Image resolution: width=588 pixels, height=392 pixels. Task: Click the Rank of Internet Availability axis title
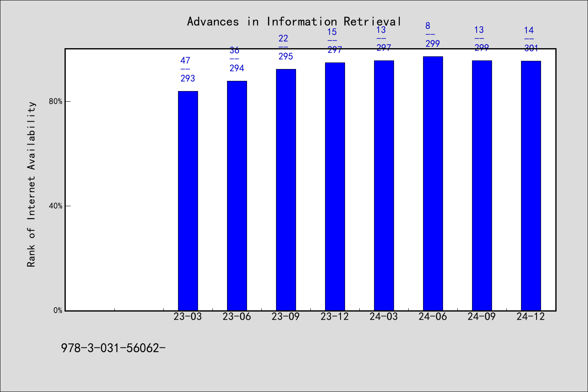point(31,184)
